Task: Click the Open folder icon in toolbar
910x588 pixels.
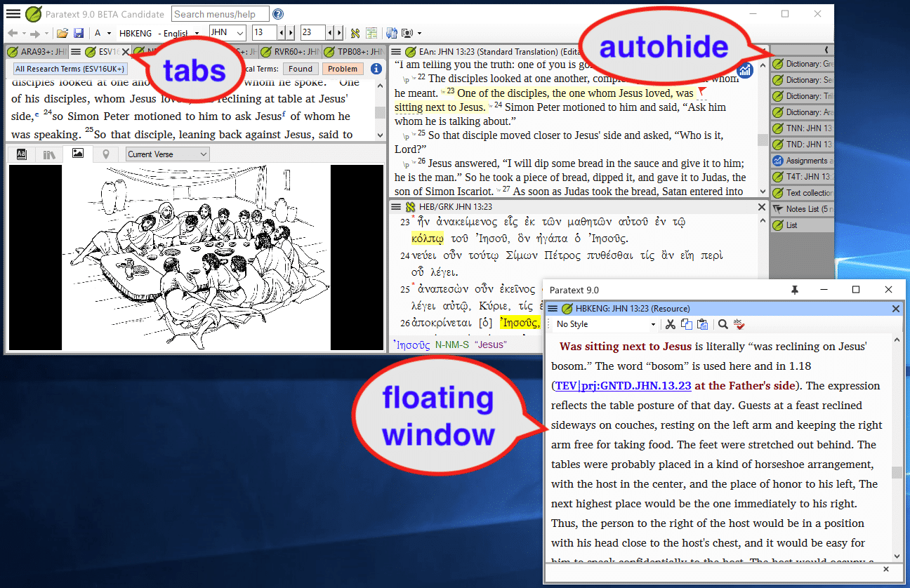Action: click(x=62, y=33)
